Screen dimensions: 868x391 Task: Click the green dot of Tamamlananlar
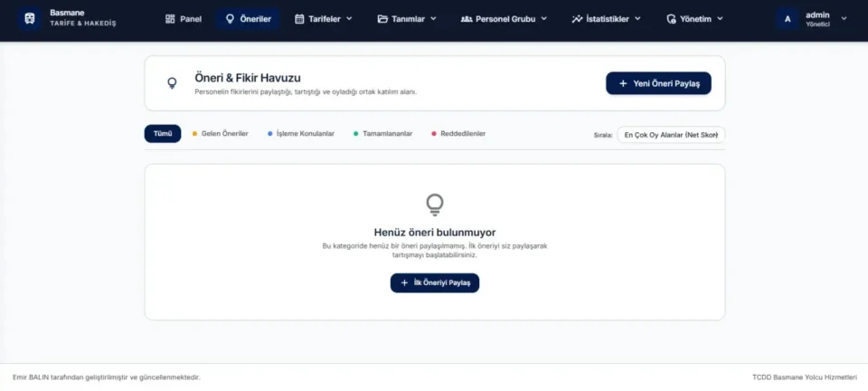point(356,133)
